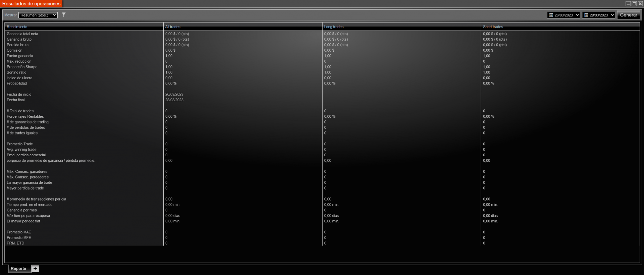Minimize the Resultados de operaciones window
This screenshot has width=644, height=275.
point(628,4)
